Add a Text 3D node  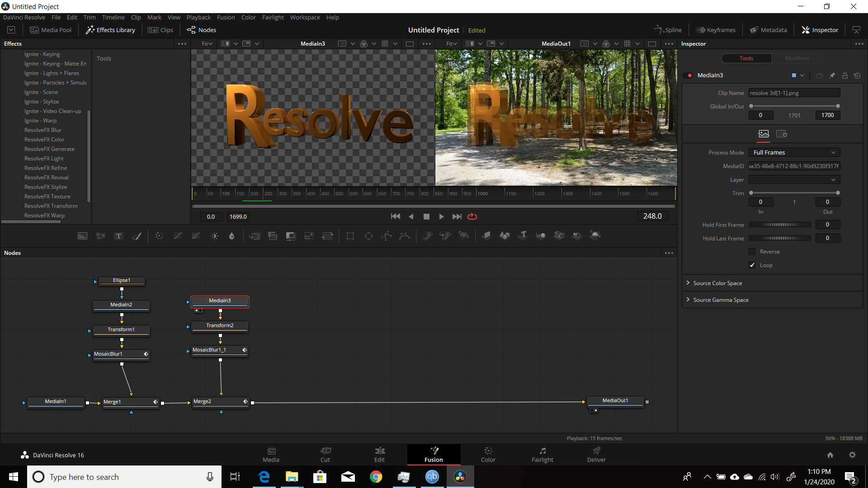click(523, 235)
